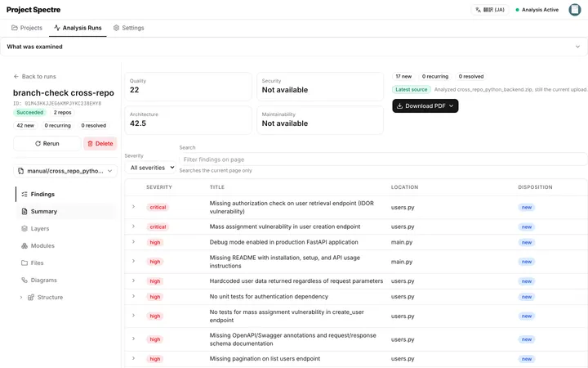Focus the Filter findings on page field
The image size is (588, 368).
click(x=383, y=159)
